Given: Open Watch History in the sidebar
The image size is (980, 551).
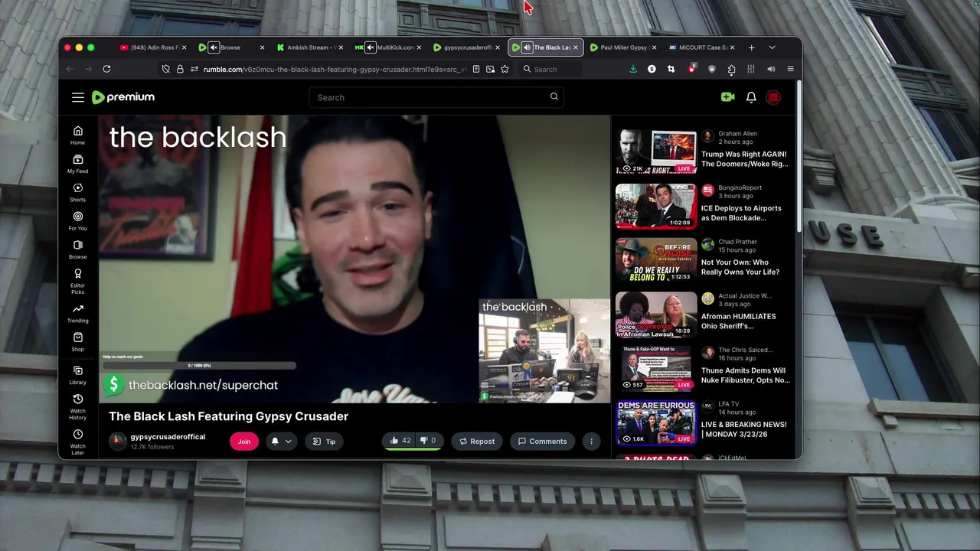Looking at the screenshot, I should tap(77, 407).
